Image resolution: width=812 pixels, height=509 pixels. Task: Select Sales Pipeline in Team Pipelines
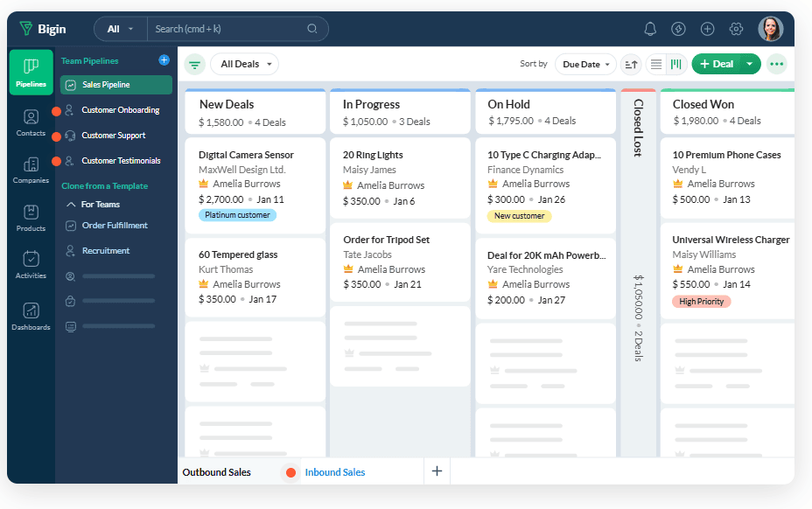coord(116,85)
